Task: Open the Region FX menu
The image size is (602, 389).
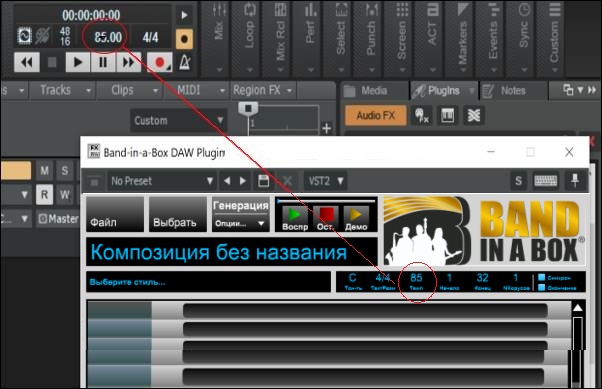Action: tap(263, 91)
